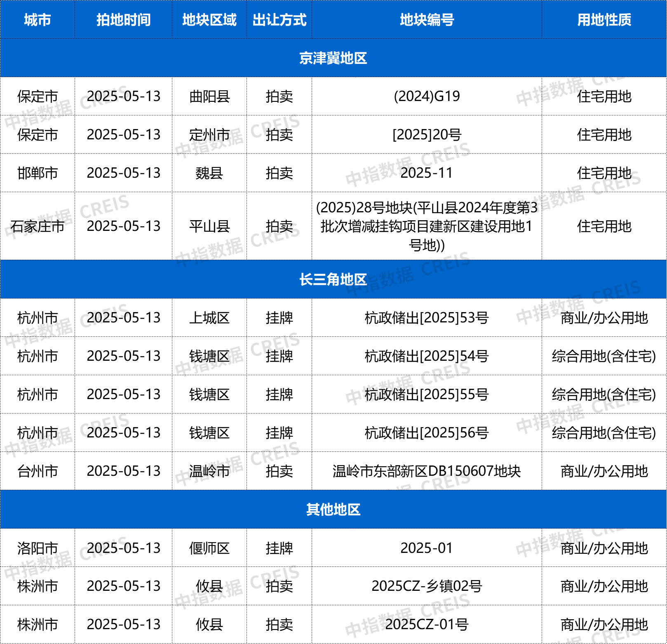The width and height of the screenshot is (667, 644).
Task: Select the 长三角地区 section heading
Action: (x=333, y=280)
